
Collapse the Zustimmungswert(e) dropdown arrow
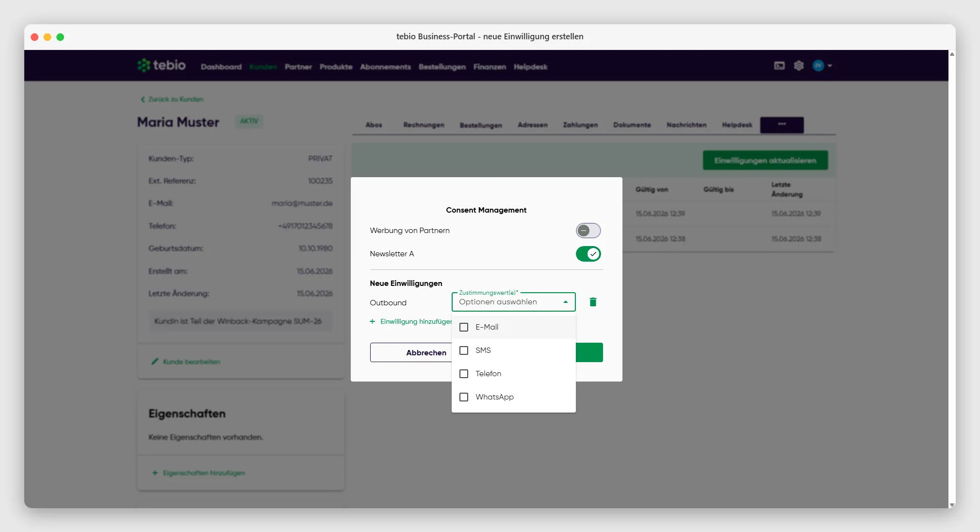566,302
